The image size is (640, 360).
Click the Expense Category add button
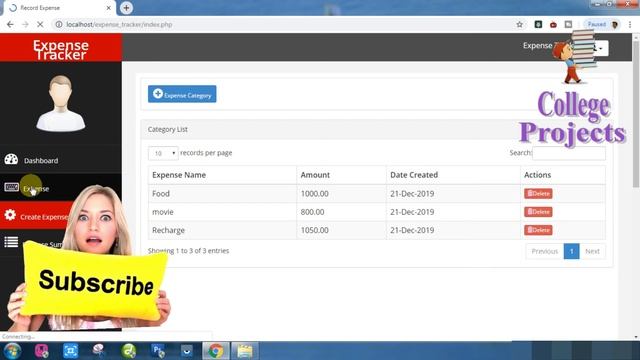(x=182, y=94)
